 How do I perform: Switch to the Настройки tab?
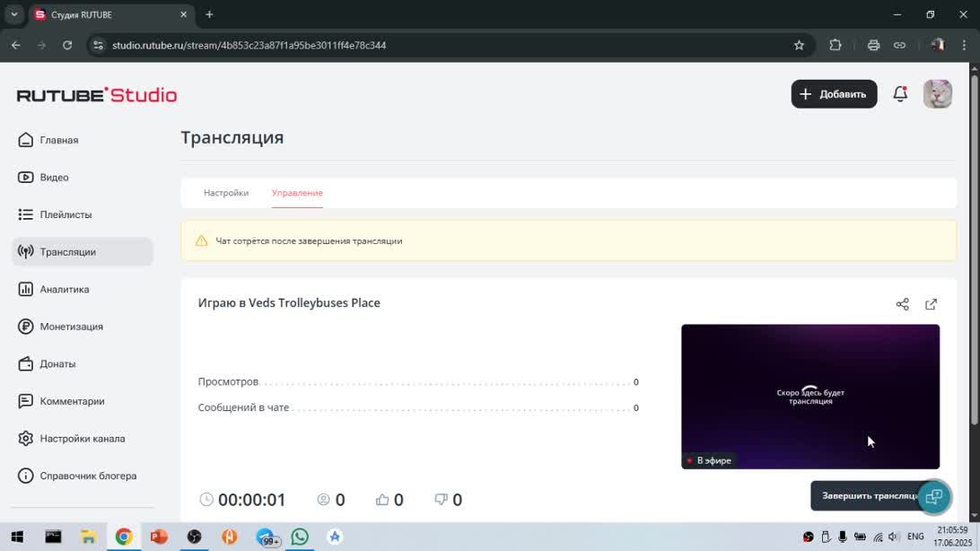click(226, 193)
